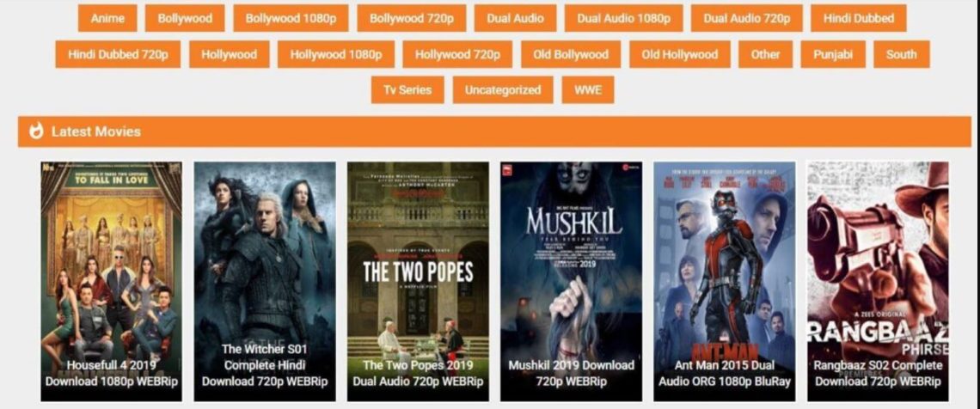The width and height of the screenshot is (980, 409).
Task: Open the Hollywood 1080p category
Action: tap(335, 54)
